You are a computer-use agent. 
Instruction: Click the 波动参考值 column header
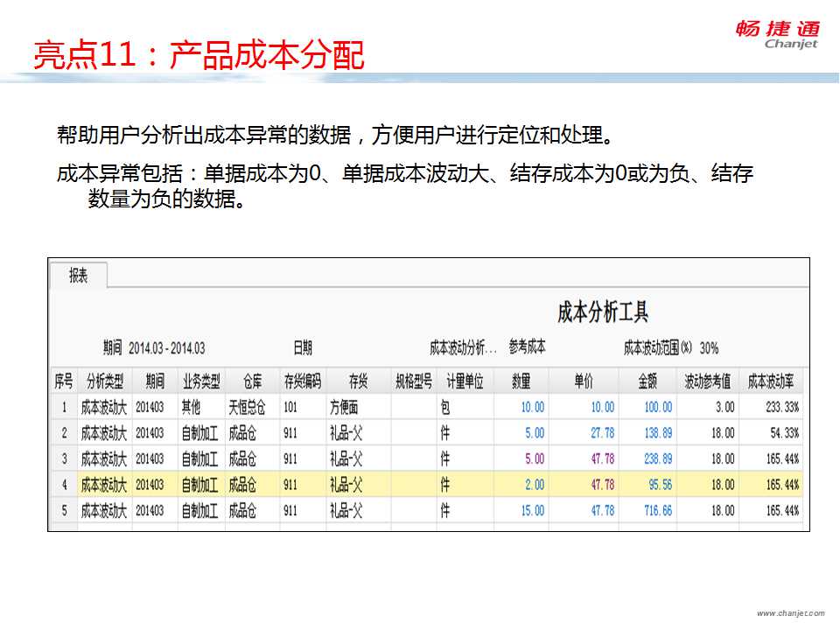click(x=707, y=381)
